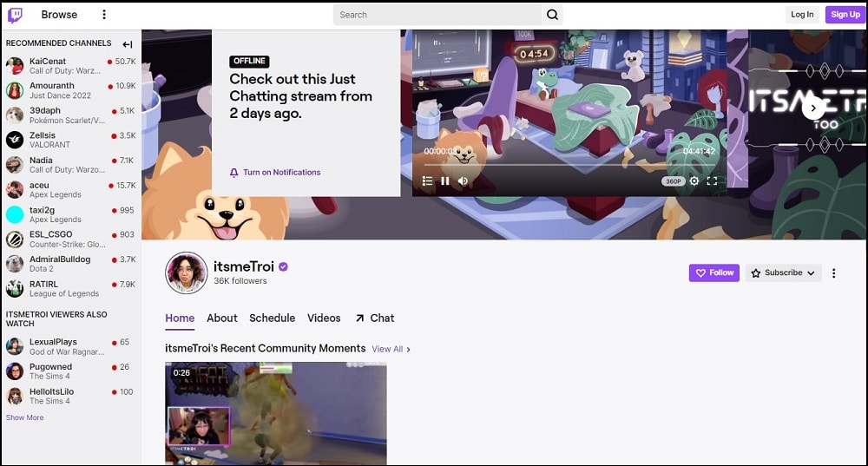This screenshot has width=868, height=466.
Task: Open Amouranth's channel avatar
Action: click(15, 90)
